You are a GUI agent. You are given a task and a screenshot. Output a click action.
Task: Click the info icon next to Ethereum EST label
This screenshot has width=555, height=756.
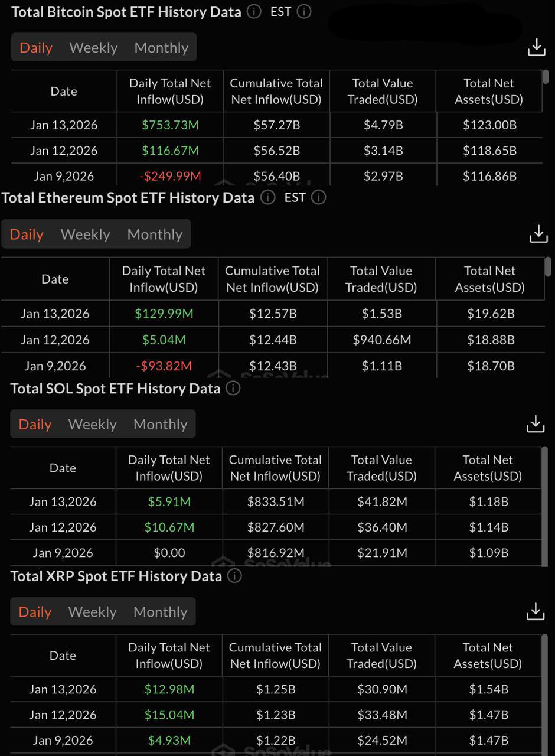pos(318,197)
